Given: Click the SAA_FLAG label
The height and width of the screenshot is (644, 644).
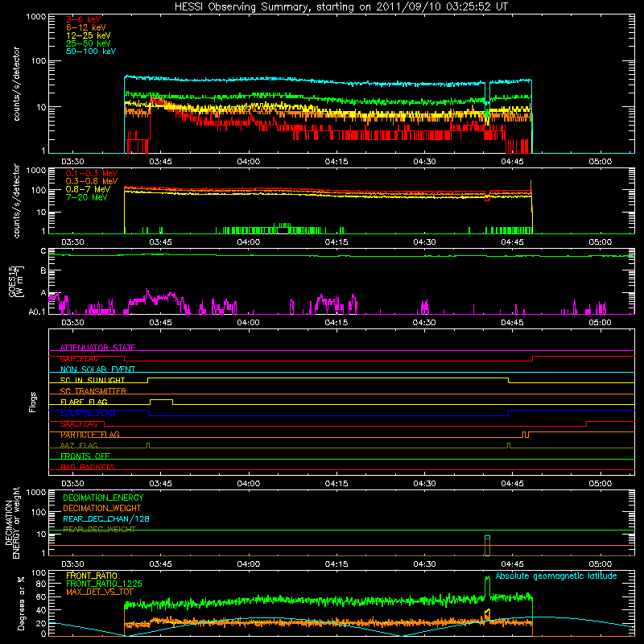Looking at the screenshot, I should 79,423.
